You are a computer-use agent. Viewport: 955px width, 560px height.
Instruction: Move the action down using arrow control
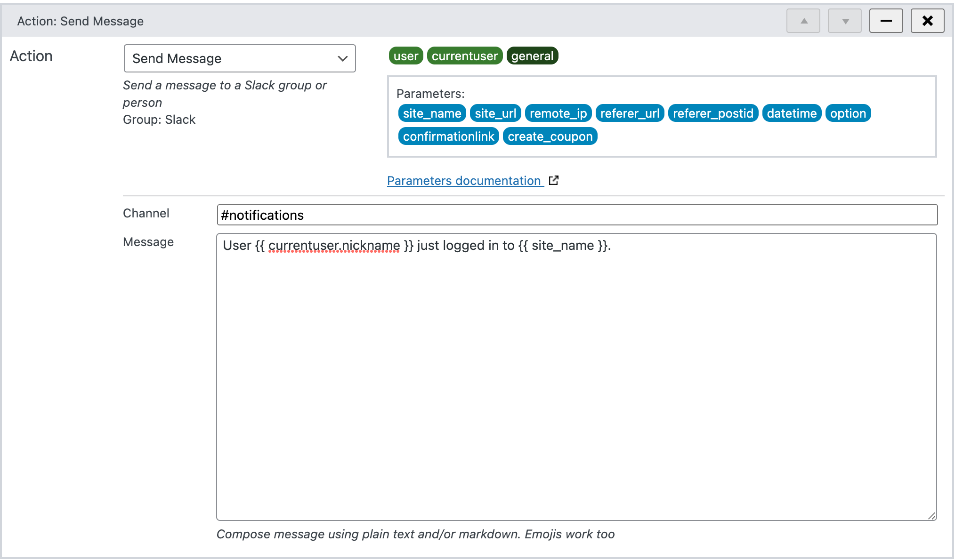pyautogui.click(x=844, y=21)
